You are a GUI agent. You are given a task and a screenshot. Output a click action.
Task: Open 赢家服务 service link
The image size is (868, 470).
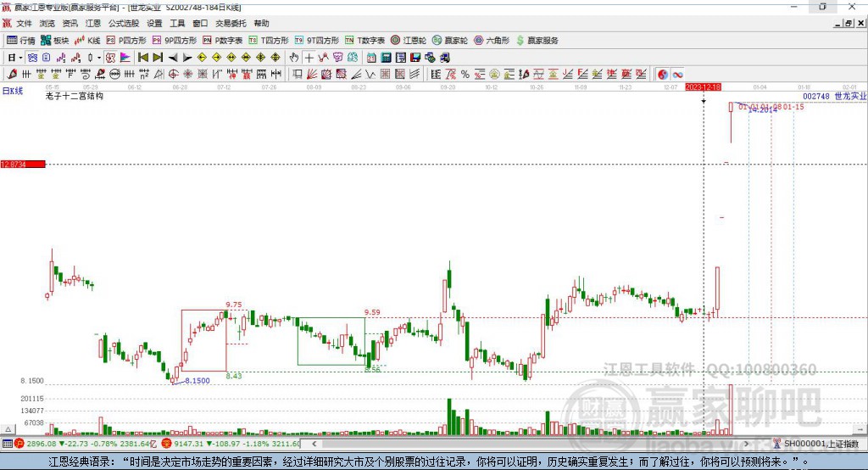tap(537, 41)
